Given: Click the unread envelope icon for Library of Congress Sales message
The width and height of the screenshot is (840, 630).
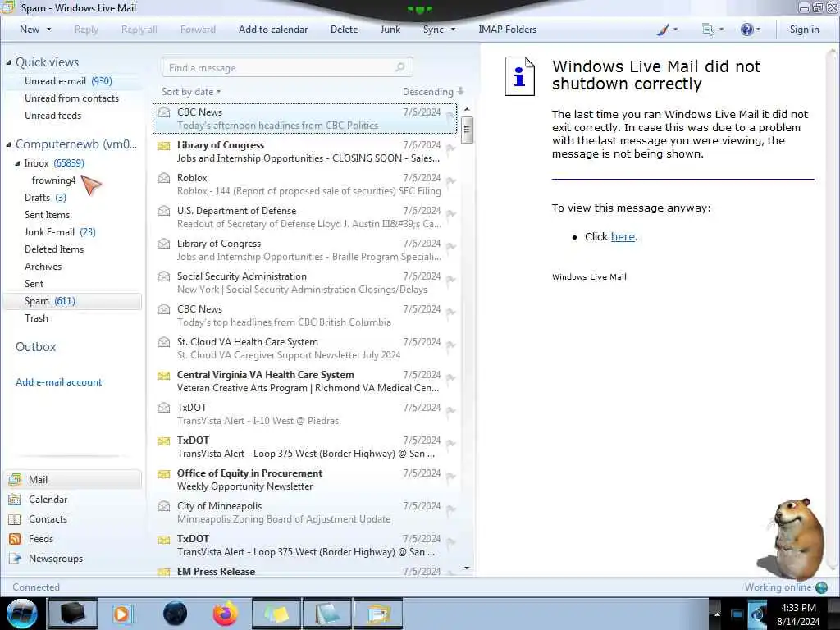Looking at the screenshot, I should pos(164,145).
